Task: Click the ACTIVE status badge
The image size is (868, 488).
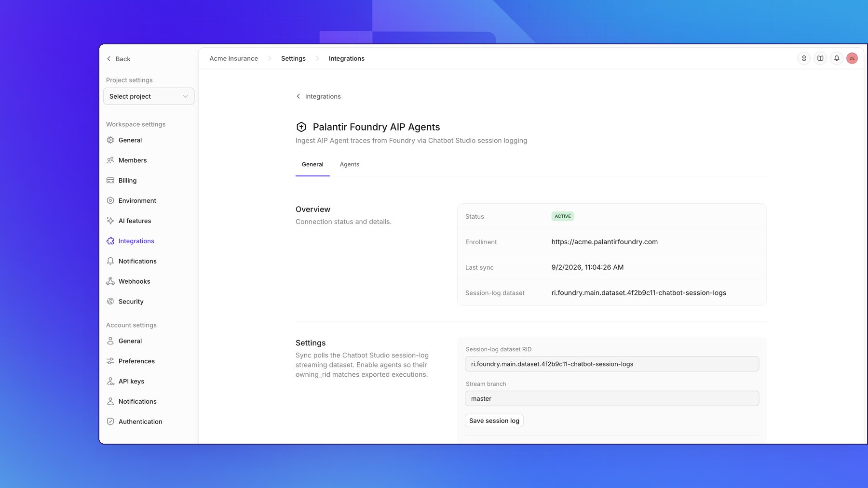Action: point(563,216)
